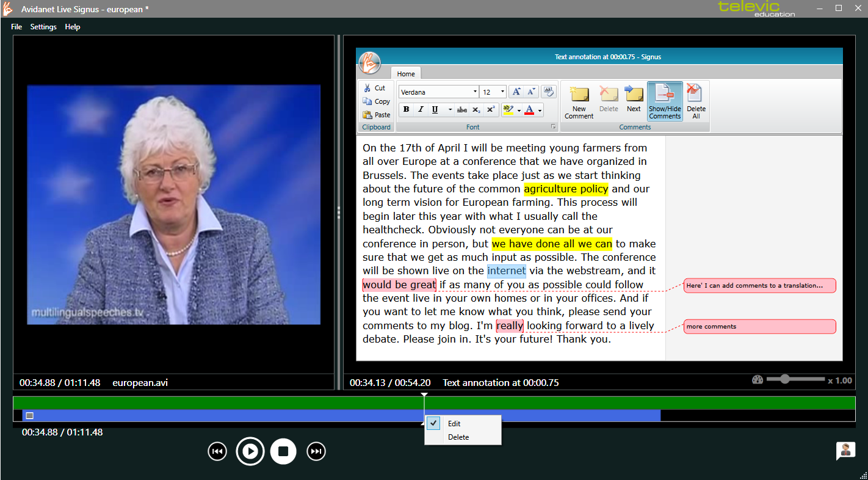
Task: Select the 'more comments' bubble
Action: tap(759, 326)
